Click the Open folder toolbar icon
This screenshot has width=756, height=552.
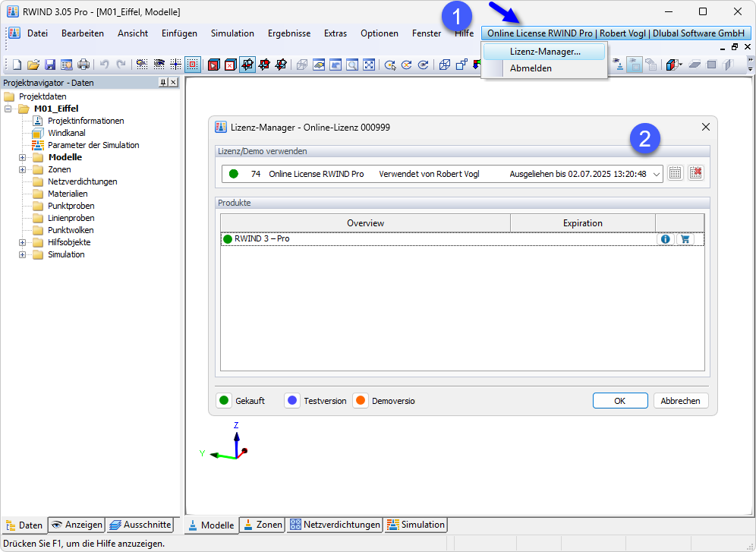(33, 65)
